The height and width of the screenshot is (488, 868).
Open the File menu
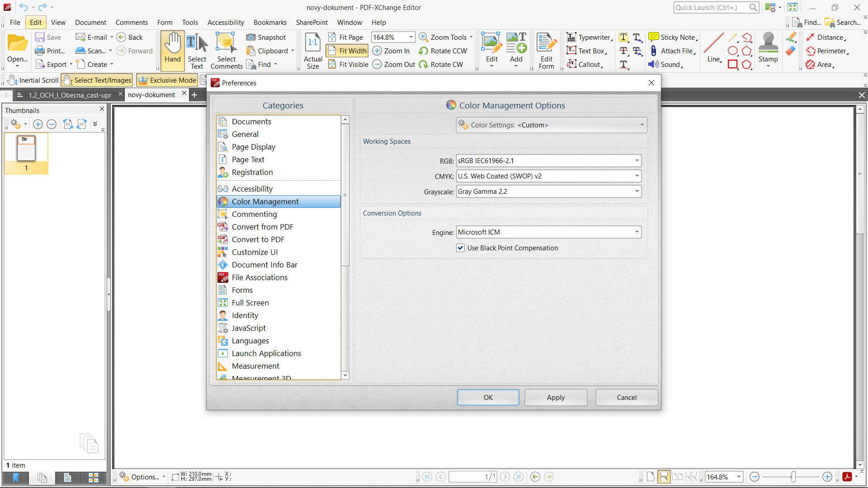(x=15, y=23)
